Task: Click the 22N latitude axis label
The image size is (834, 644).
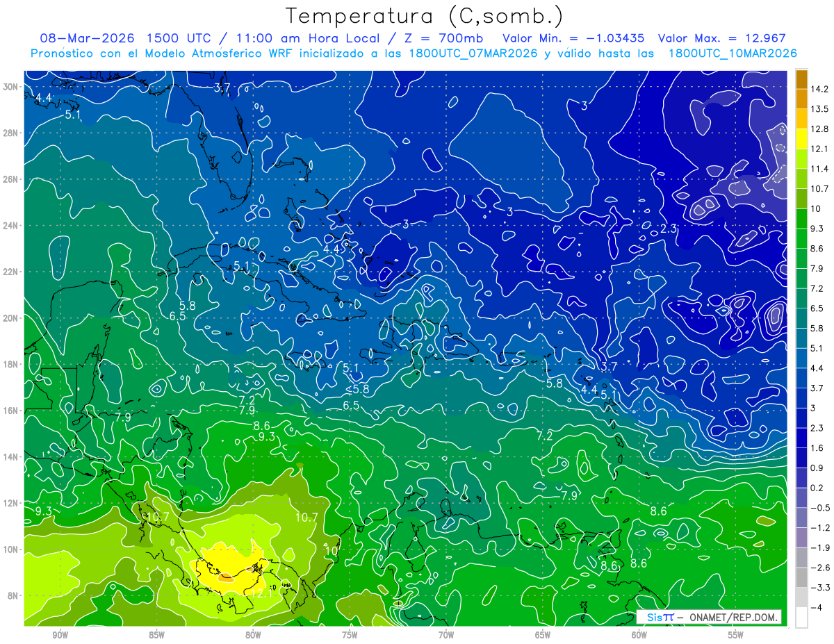Action: (12, 272)
